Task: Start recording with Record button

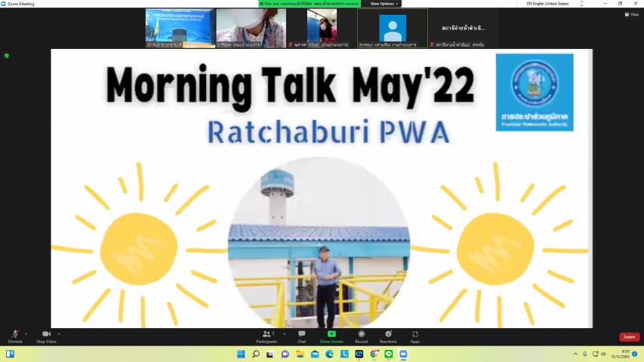Action: click(x=362, y=336)
